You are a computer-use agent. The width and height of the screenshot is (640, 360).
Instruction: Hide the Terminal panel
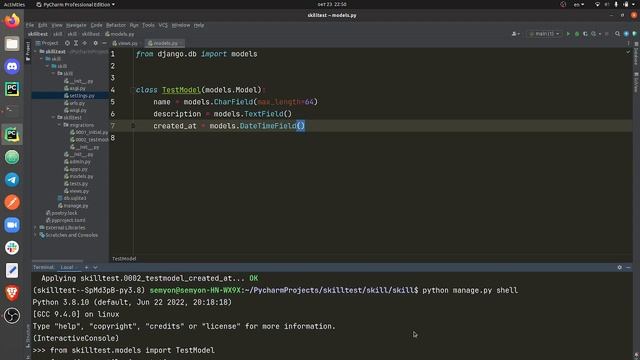click(628, 267)
